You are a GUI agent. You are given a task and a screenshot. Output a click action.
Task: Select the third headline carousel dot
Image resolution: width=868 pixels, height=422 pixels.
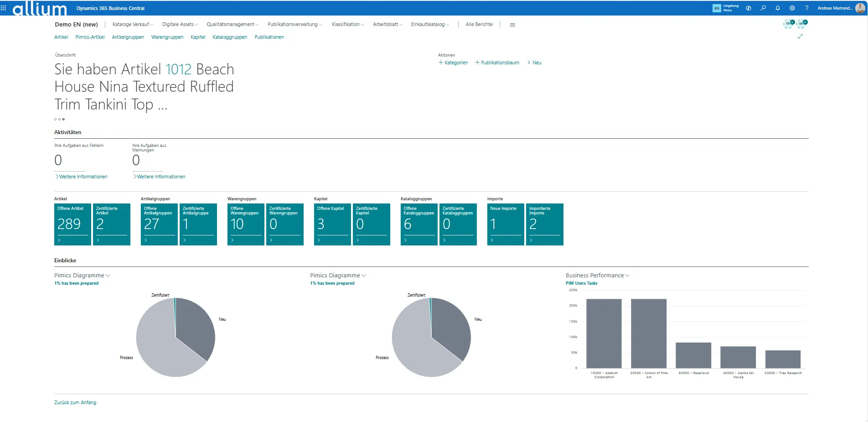coord(63,120)
